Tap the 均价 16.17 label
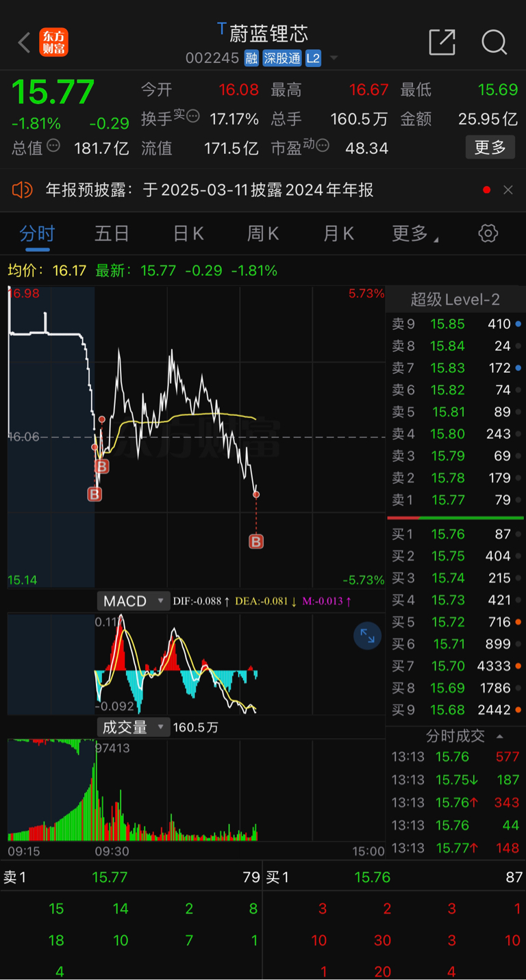Image resolution: width=526 pixels, height=980 pixels. (47, 270)
